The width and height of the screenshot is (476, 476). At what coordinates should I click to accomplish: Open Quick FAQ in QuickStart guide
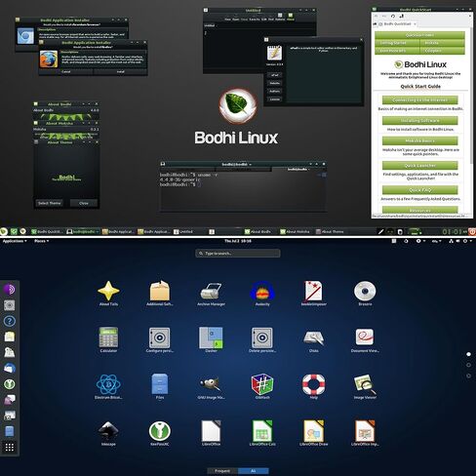(419, 190)
